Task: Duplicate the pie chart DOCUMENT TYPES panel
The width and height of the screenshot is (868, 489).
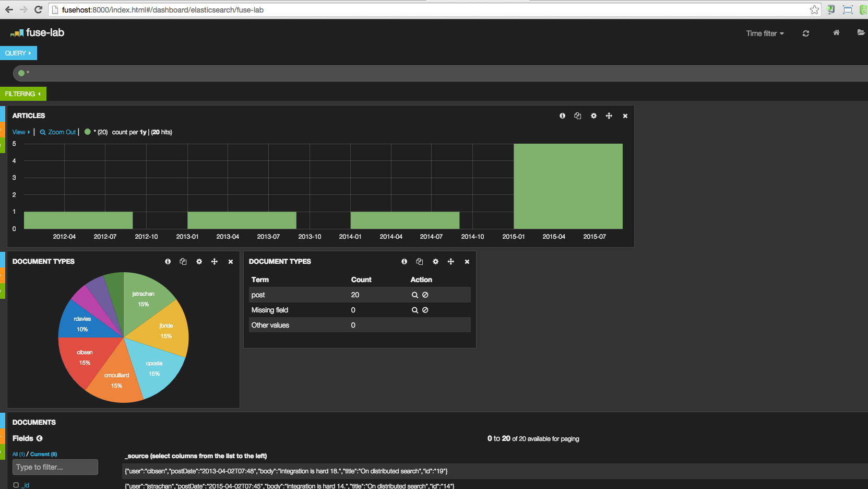Action: pos(183,262)
